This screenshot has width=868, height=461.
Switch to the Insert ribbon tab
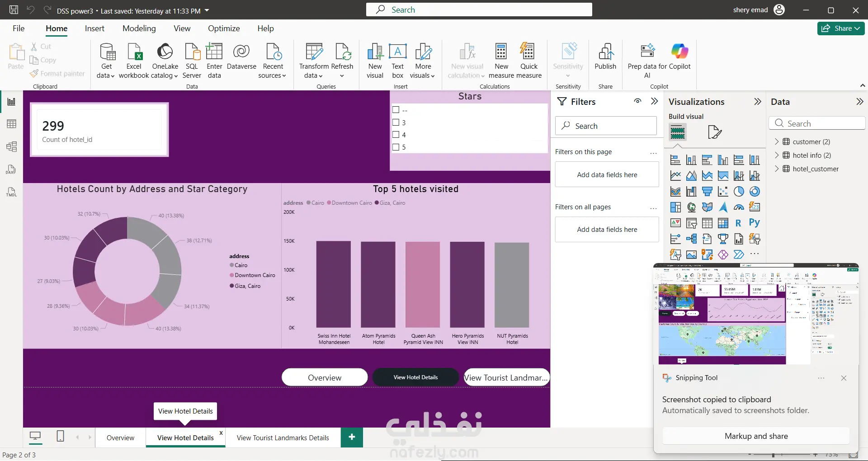[94, 28]
